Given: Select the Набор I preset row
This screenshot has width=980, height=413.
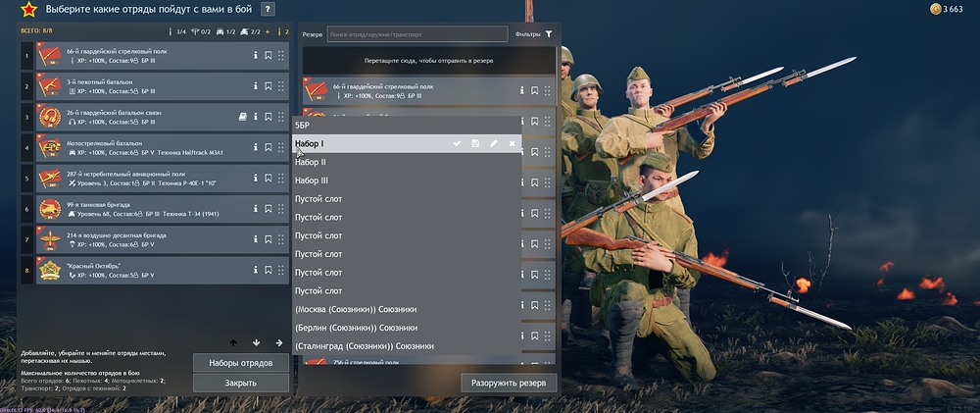Looking at the screenshot, I should coord(407,144).
